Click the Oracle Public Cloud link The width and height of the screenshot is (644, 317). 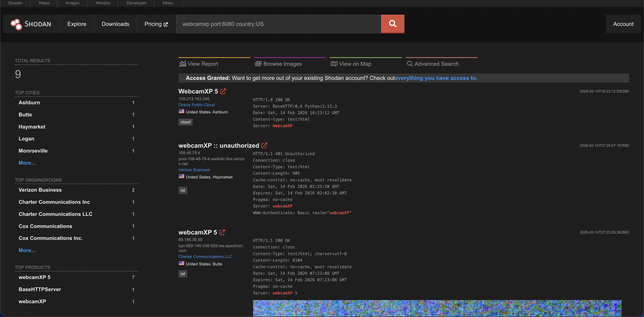pos(197,105)
